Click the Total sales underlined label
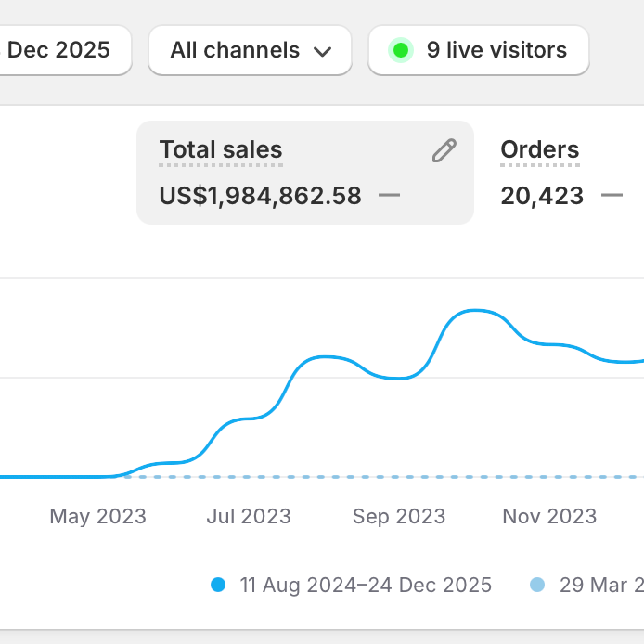Image resolution: width=644 pixels, height=644 pixels. click(x=221, y=150)
